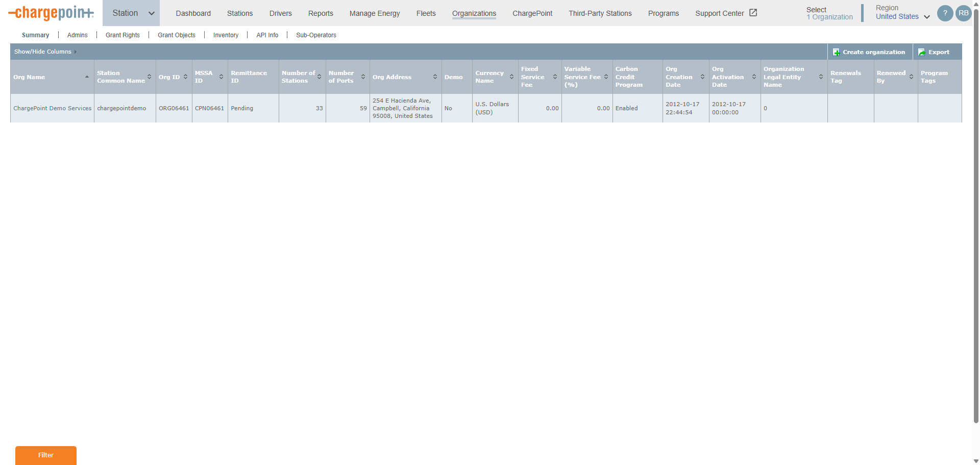Click the Remittance ID column header
The image size is (980, 465).
[253, 77]
